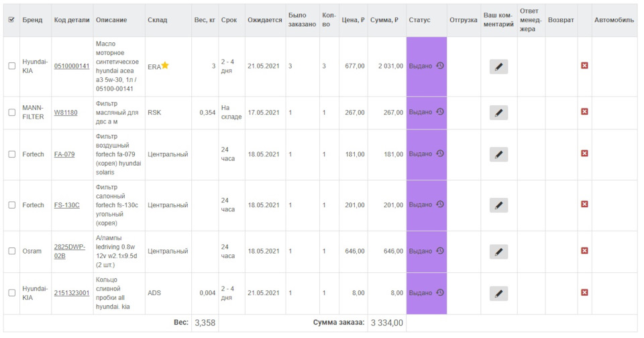
Task: Edit comment for the 2151323001 ring row
Action: pyautogui.click(x=498, y=293)
